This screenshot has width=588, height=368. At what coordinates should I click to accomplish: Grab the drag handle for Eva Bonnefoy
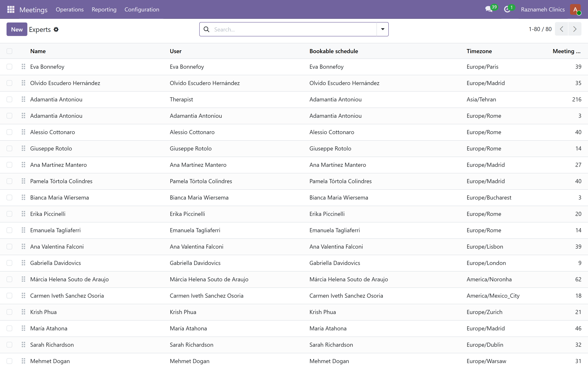23,66
